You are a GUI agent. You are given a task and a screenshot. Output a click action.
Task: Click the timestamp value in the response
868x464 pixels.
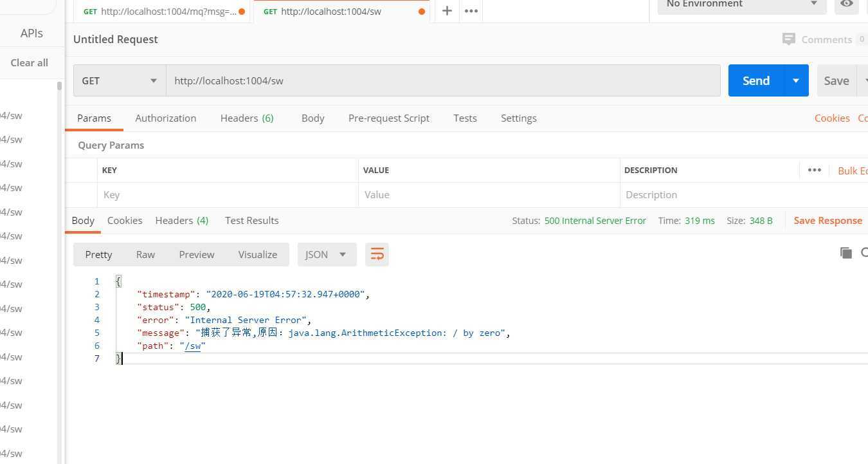[x=285, y=294]
